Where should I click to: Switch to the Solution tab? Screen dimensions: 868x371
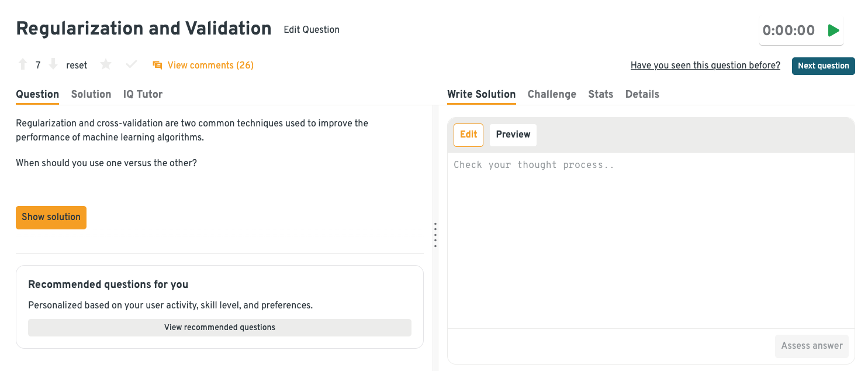click(x=91, y=94)
